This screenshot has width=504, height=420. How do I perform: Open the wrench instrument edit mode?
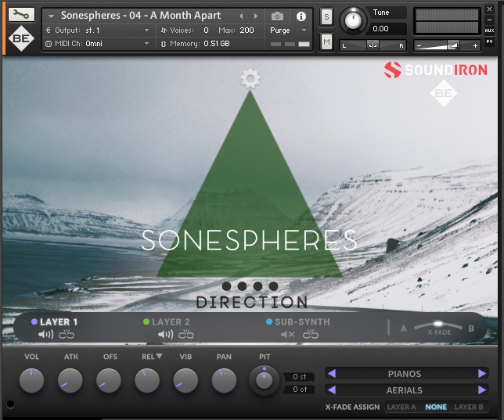click(x=21, y=14)
